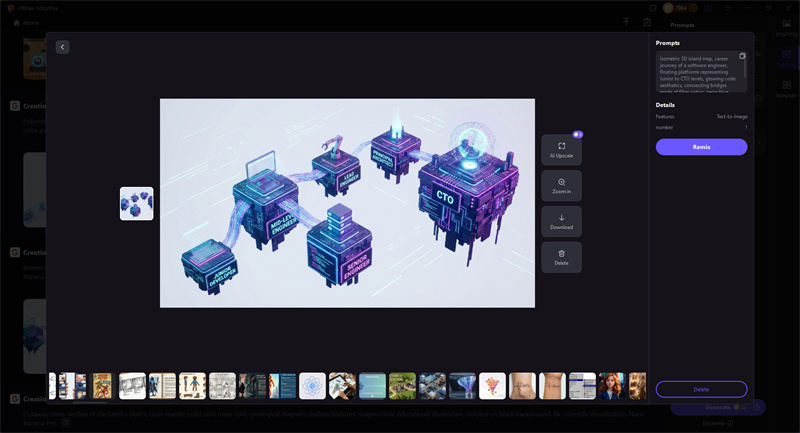This screenshot has width=800, height=433.
Task: Upscale the image with AI Upscale
Action: pos(561,151)
